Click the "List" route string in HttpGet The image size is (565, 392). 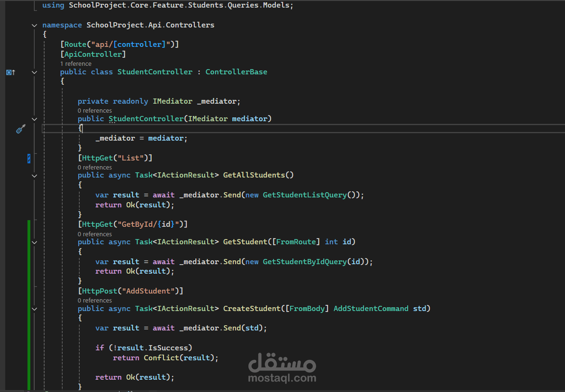click(130, 158)
